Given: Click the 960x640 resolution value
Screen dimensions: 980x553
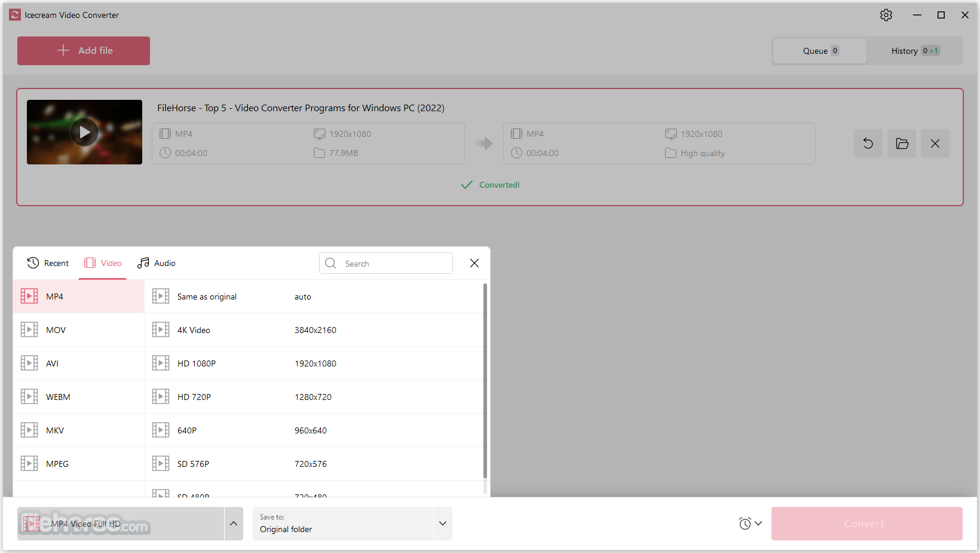Looking at the screenshot, I should [x=311, y=430].
